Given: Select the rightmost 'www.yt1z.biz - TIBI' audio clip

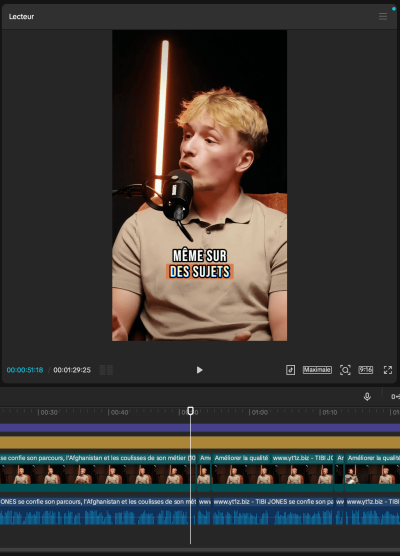Looking at the screenshot, I should pyautogui.click(x=372, y=511).
